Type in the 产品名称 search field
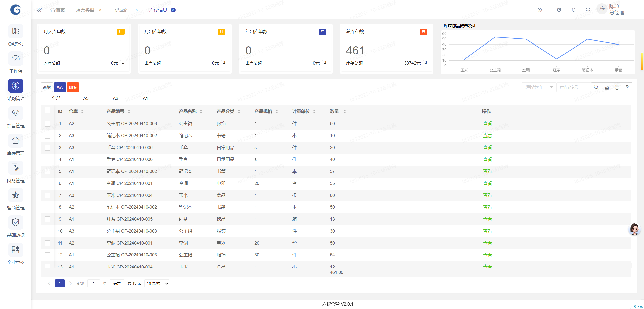This screenshot has height=309, width=644. (574, 87)
